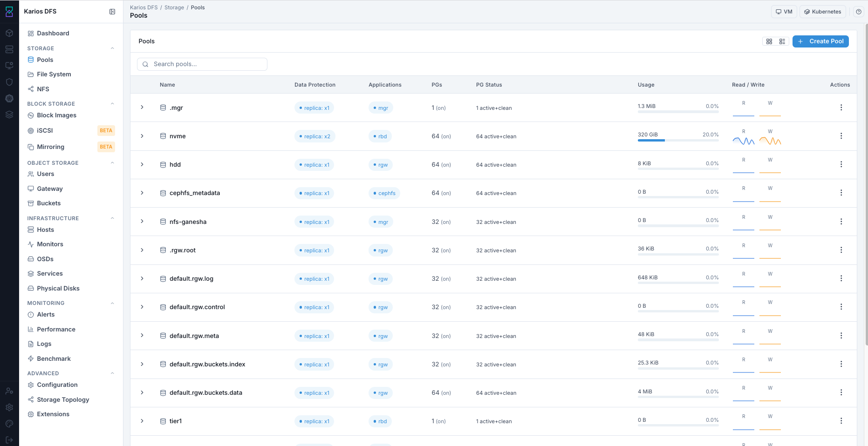The height and width of the screenshot is (446, 868).
Task: Click the replica: x2 badge on nvme
Action: pos(314,136)
